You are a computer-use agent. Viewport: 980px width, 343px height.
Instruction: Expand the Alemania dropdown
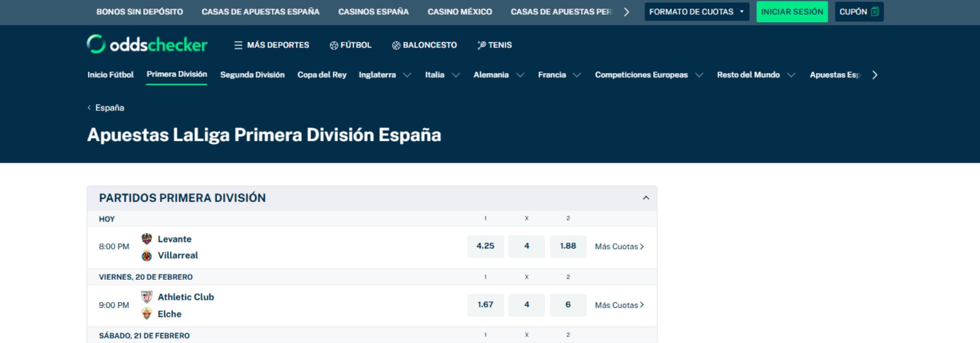(499, 74)
